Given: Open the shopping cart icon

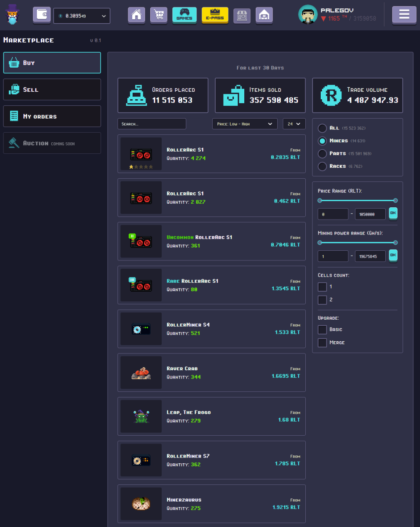Looking at the screenshot, I should click(159, 15).
